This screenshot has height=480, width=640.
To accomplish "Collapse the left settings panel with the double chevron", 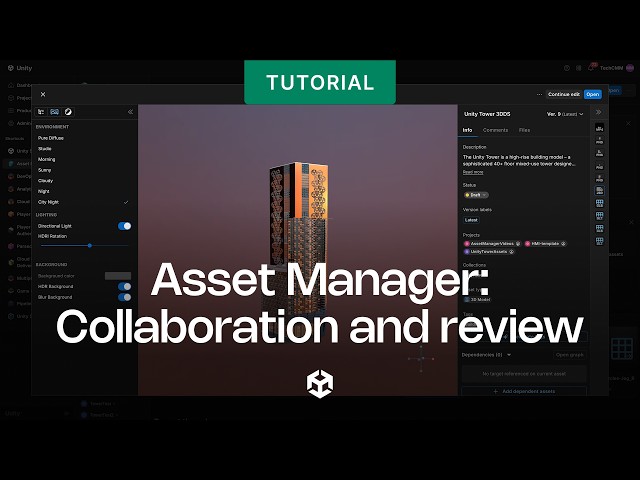I will coord(130,112).
